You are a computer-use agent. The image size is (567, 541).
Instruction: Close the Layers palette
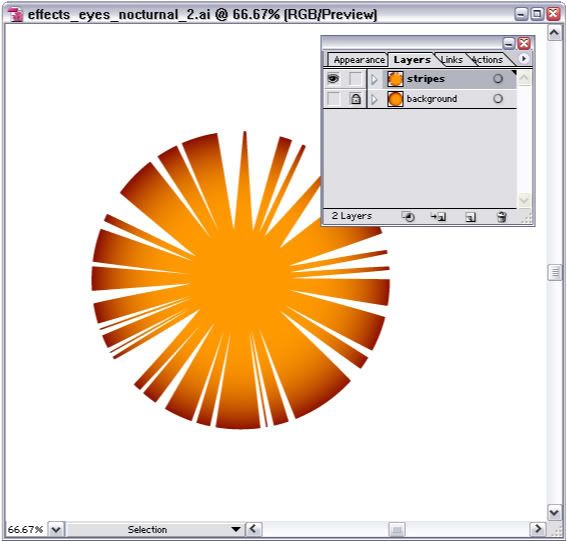(x=524, y=43)
